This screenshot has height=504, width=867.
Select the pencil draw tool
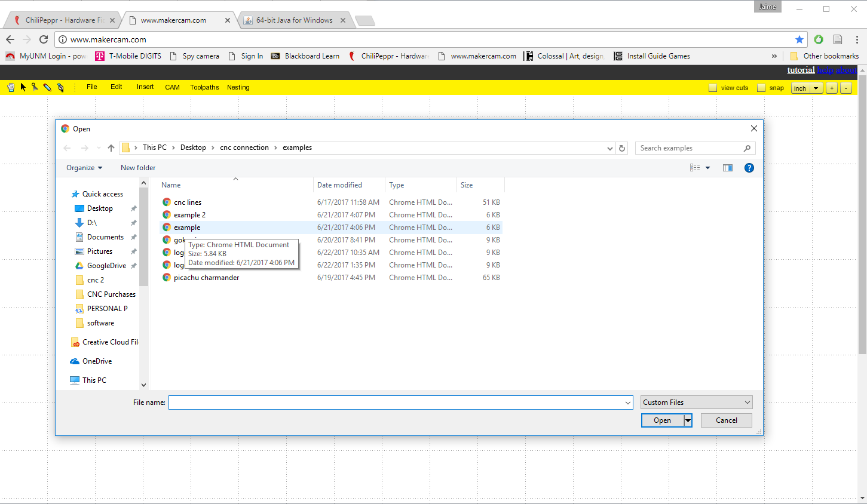[48, 87]
